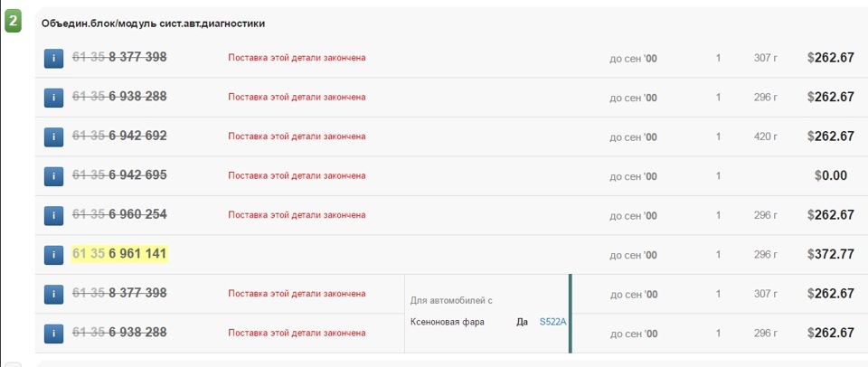Viewport: 868px width, 367px height.
Task: Show info for part 61 35 6 942 692
Action: tap(53, 136)
